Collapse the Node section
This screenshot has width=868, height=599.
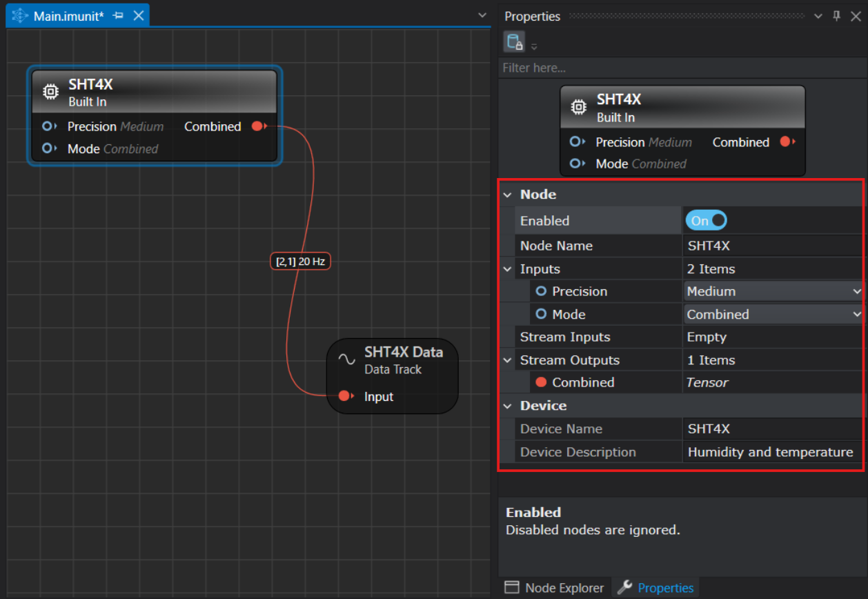click(x=507, y=195)
